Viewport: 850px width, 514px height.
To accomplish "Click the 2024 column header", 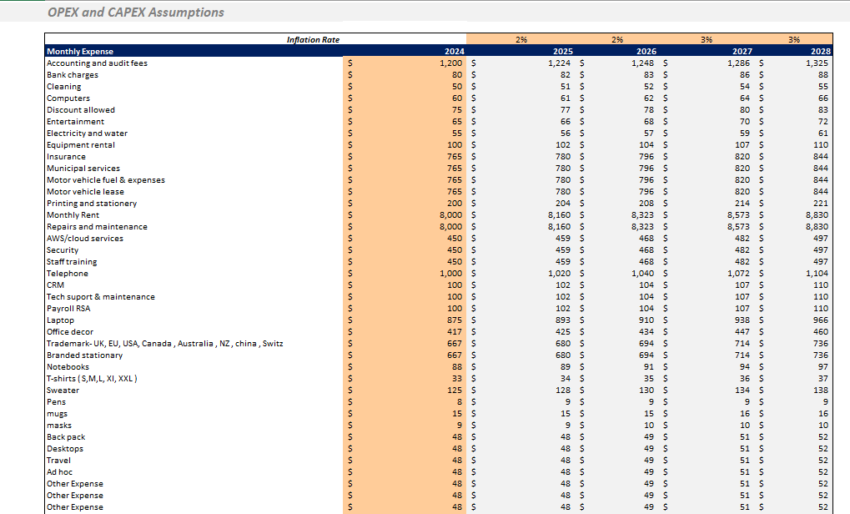I will (454, 52).
